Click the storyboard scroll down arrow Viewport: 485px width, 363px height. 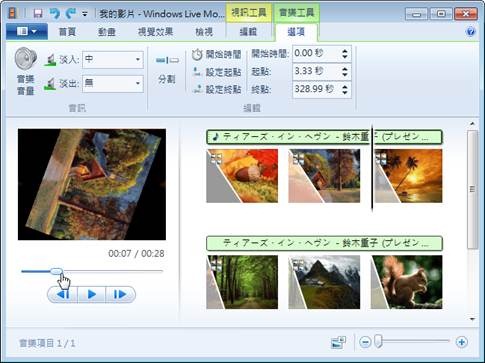pyautogui.click(x=472, y=319)
